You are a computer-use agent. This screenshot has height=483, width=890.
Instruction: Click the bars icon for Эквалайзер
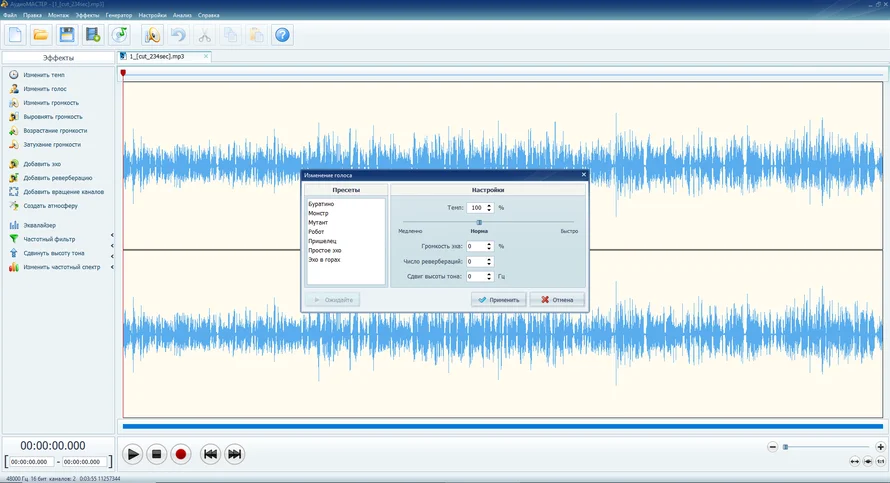[x=14, y=225]
